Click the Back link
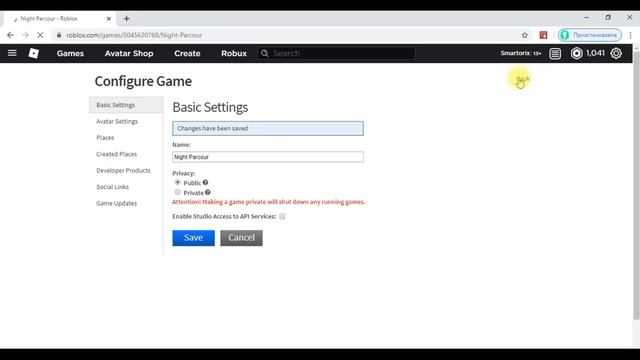This screenshot has height=360, width=640. pyautogui.click(x=522, y=79)
